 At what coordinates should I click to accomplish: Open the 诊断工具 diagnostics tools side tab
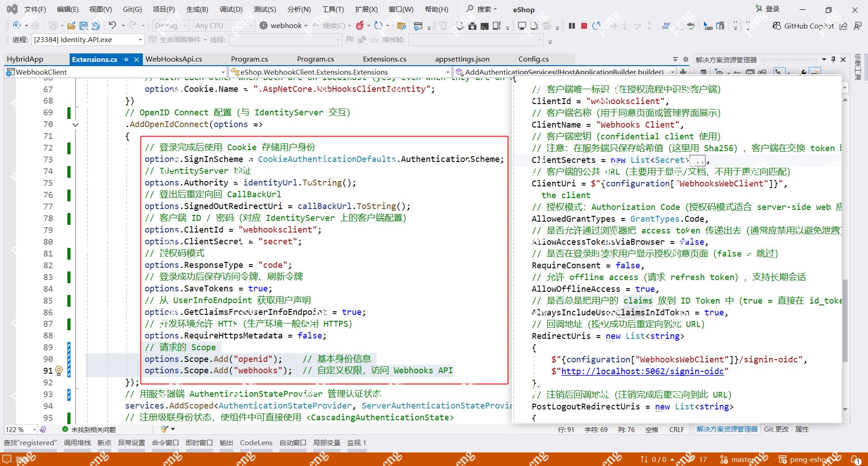[858, 67]
